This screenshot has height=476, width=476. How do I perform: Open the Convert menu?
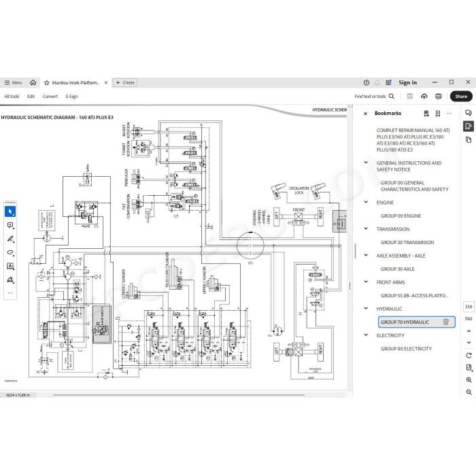(50, 97)
